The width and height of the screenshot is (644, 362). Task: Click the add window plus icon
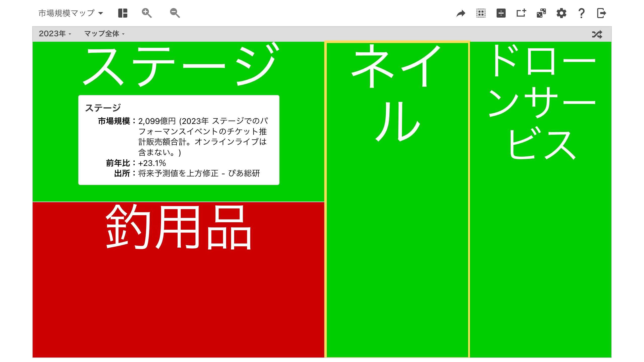coord(521,13)
